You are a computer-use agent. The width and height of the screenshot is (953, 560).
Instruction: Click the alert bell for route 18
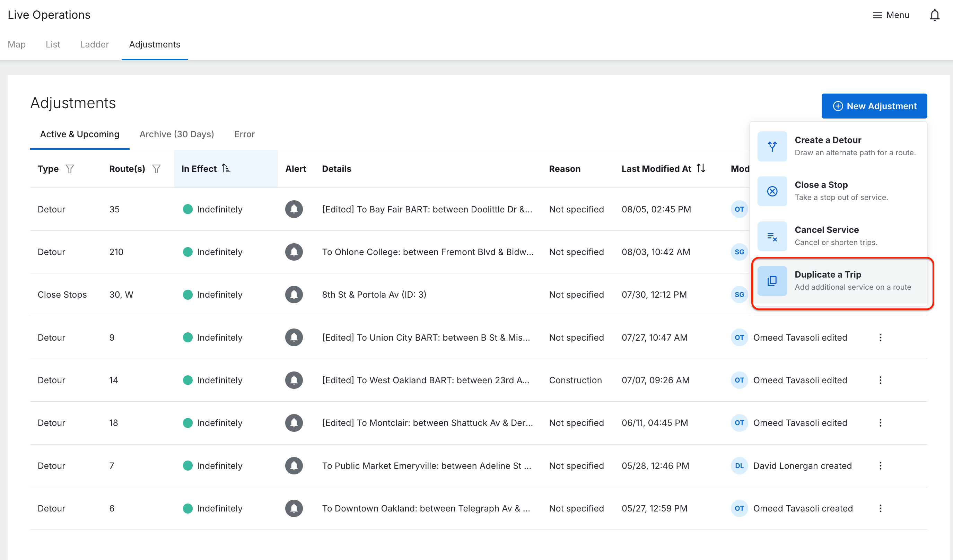click(294, 423)
